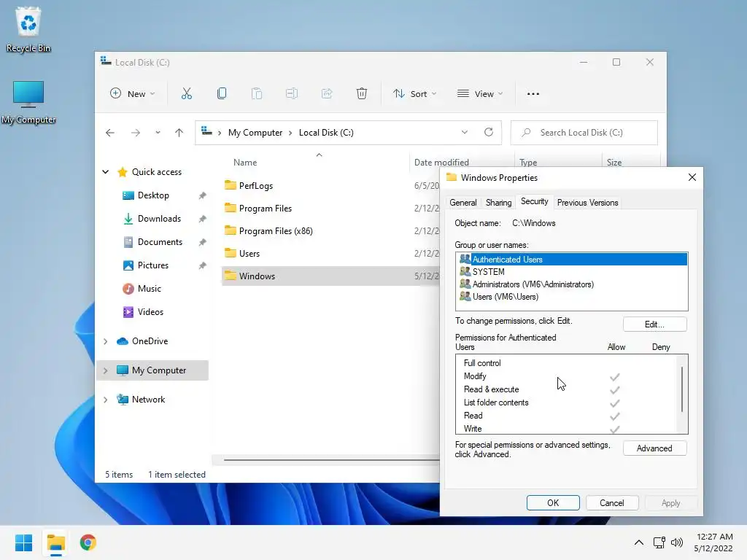Open the network tray icon
This screenshot has width=747, height=560.
click(x=659, y=542)
